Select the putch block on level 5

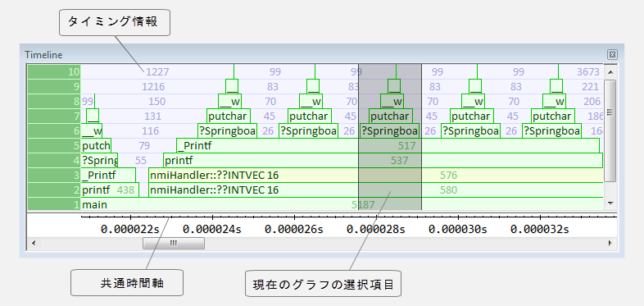tap(96, 145)
